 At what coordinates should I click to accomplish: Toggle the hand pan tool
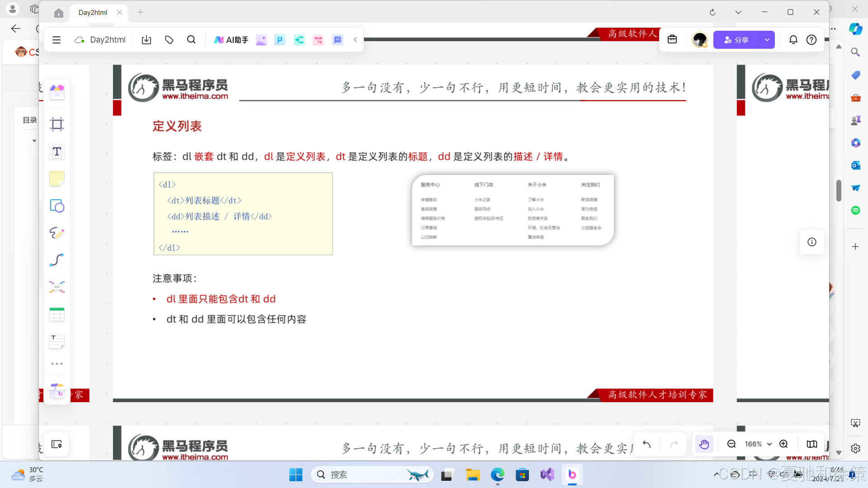(x=704, y=444)
